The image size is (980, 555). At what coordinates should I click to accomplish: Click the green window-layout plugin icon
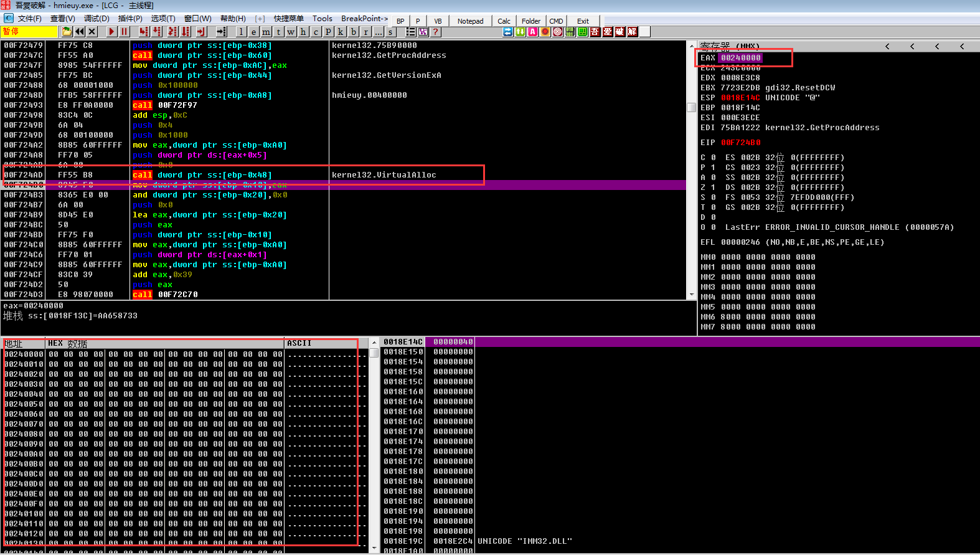coord(583,32)
